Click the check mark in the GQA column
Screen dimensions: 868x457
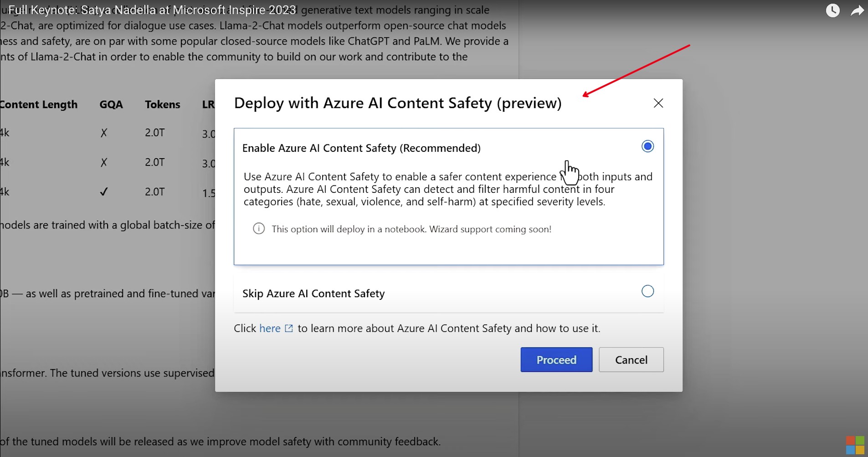pyautogui.click(x=104, y=192)
